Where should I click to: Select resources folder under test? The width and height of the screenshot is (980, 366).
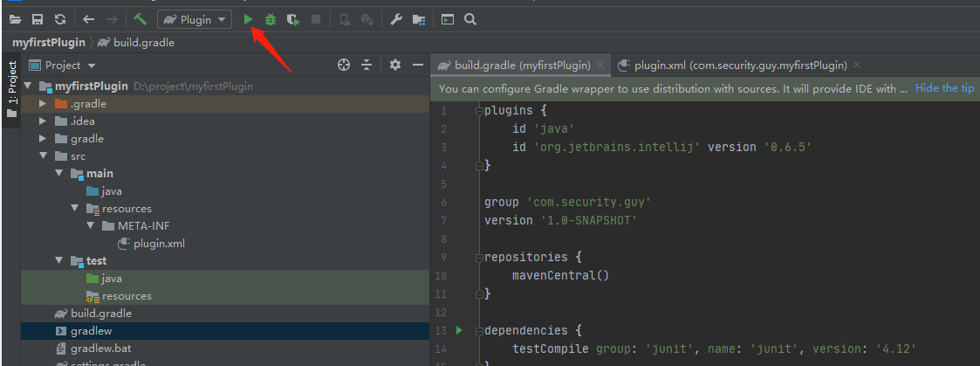pos(119,296)
